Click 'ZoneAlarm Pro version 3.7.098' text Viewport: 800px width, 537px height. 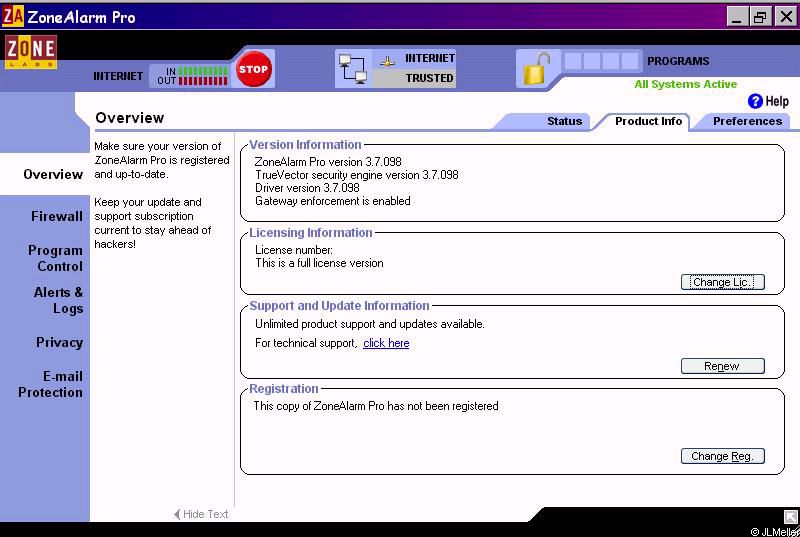(328, 162)
